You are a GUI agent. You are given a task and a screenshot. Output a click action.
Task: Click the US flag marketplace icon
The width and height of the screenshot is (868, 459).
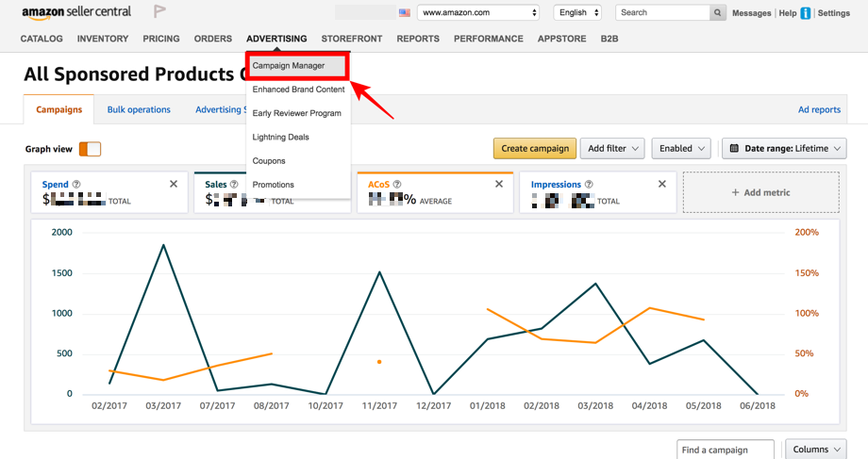click(x=405, y=12)
